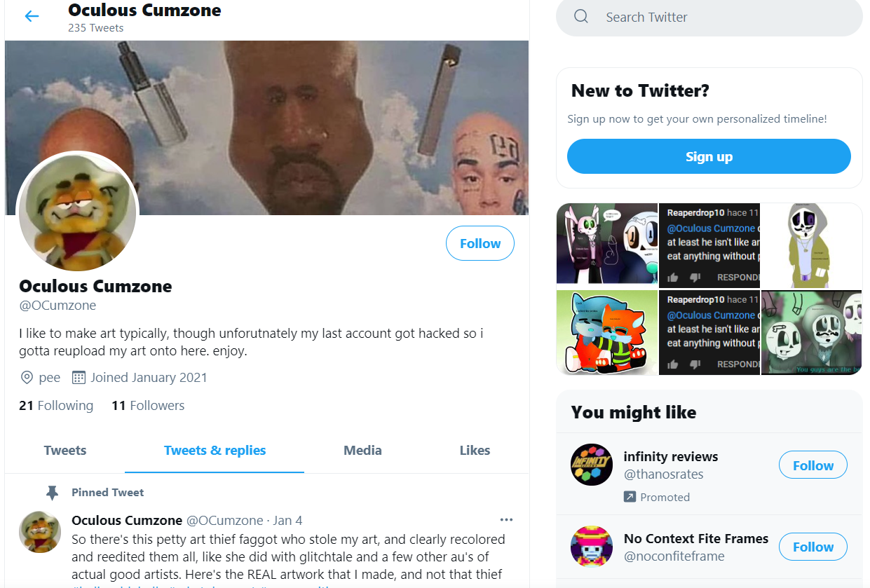Follow No Context Fite Frames
This screenshot has height=588, width=870.
click(x=813, y=547)
